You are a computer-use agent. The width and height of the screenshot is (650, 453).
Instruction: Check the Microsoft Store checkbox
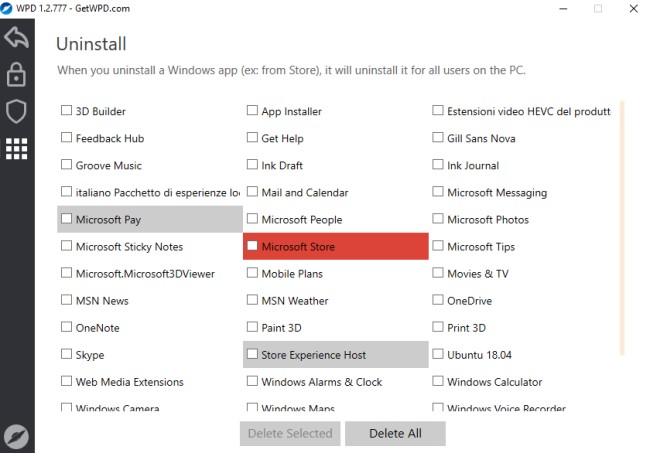point(253,246)
